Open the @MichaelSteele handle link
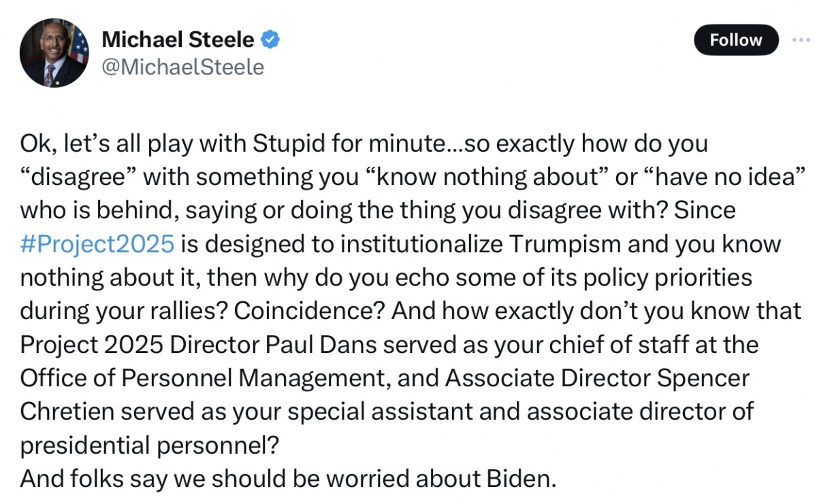817x504 pixels. 182,67
